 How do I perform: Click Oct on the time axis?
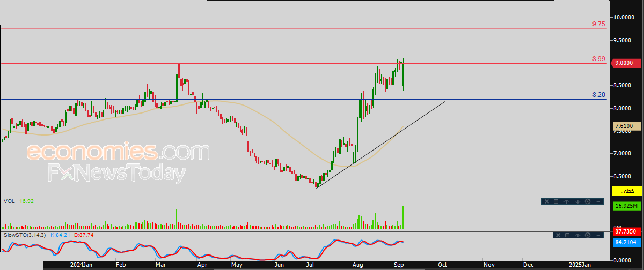pos(442,265)
